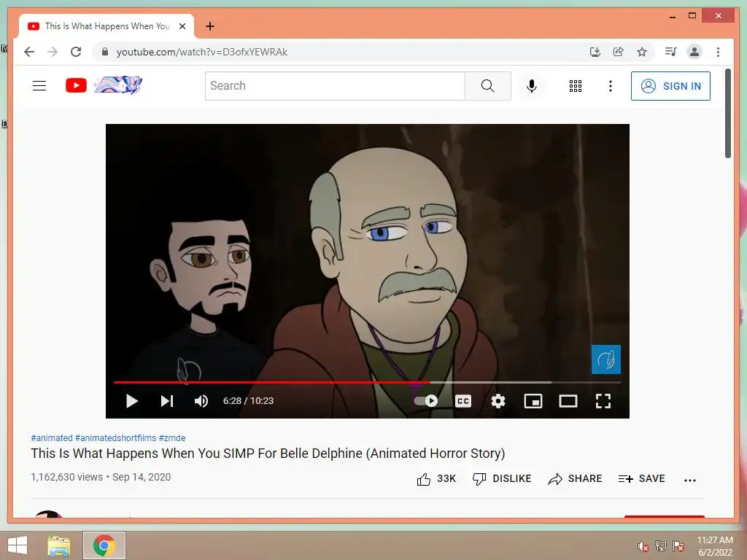Open the #zmde hashtag link
747x560 pixels.
pos(172,437)
